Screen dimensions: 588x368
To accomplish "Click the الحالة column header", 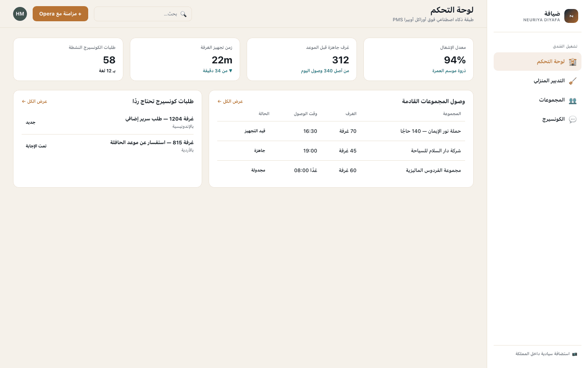I will tap(264, 114).
